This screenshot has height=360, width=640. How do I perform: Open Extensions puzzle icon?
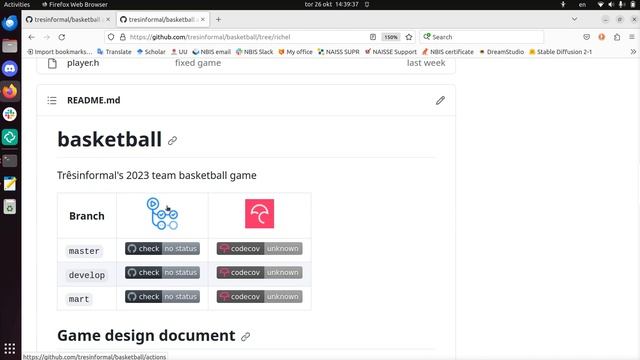tap(617, 37)
